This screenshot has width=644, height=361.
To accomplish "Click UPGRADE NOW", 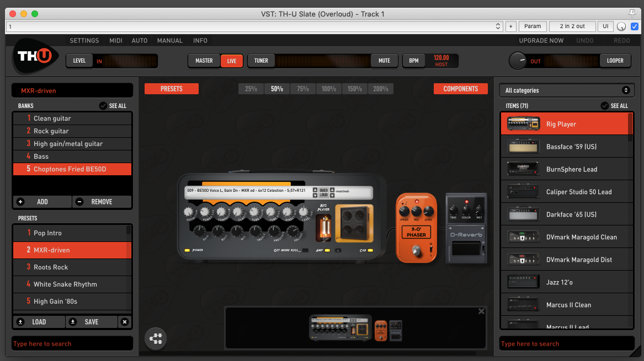I will click(x=541, y=41).
